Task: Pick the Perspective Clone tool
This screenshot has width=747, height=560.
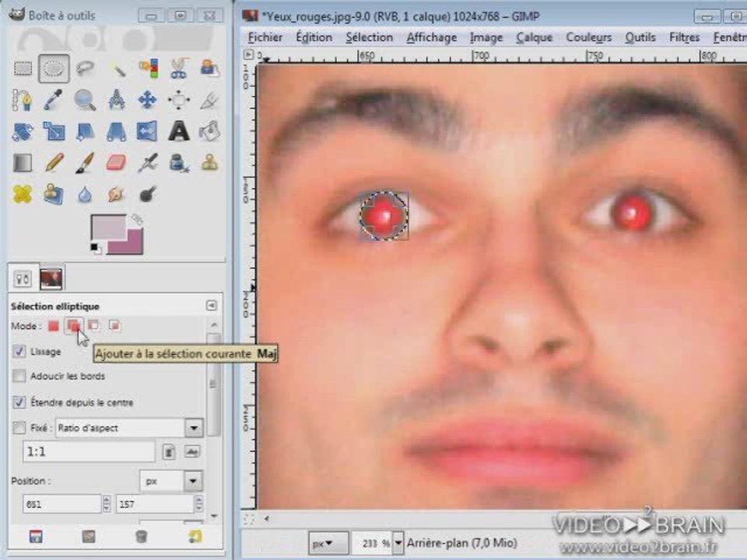Action: tap(54, 194)
